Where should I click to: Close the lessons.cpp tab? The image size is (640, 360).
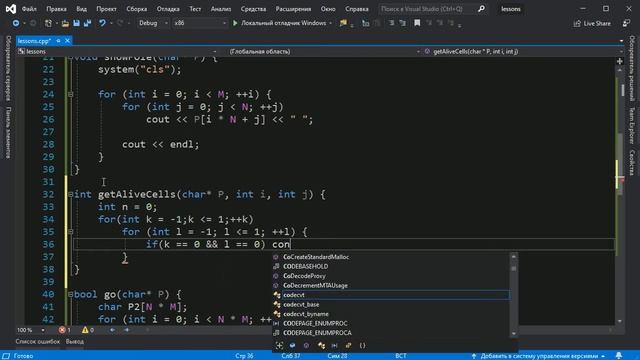coord(67,41)
